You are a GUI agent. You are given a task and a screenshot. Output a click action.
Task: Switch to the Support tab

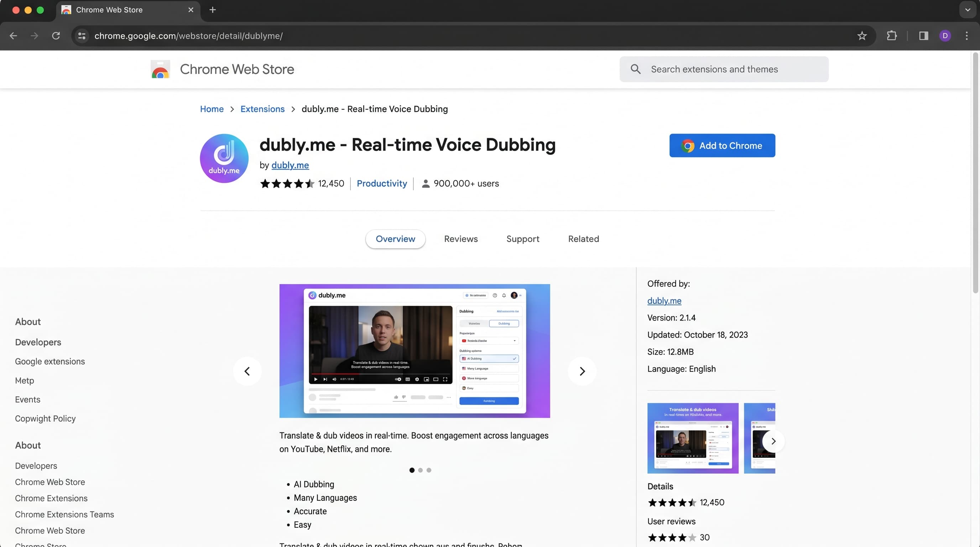pos(523,239)
